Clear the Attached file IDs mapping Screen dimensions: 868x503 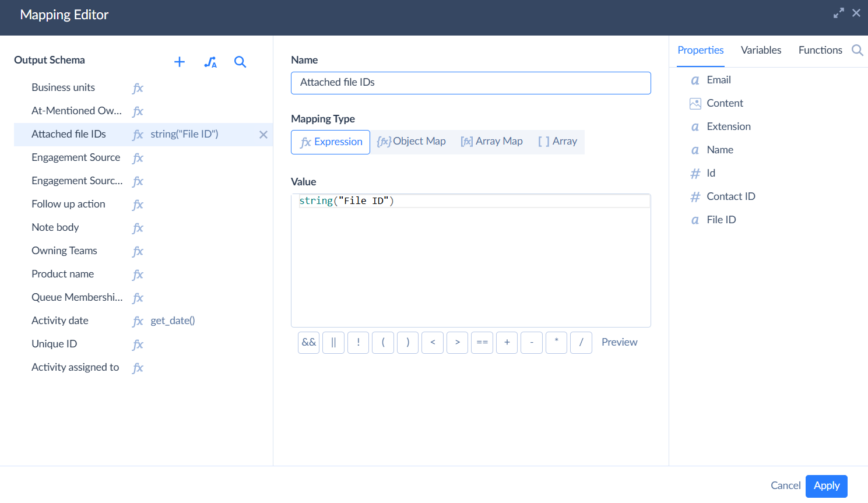pyautogui.click(x=263, y=135)
